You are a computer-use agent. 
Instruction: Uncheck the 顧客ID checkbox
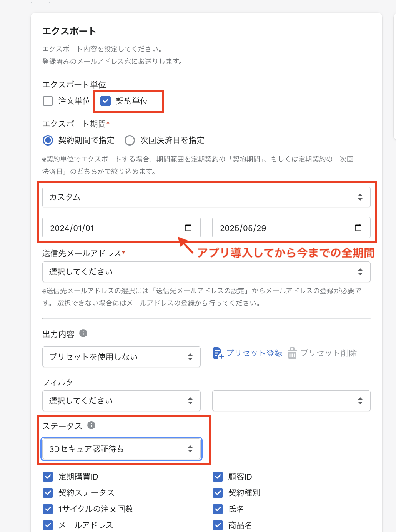coord(218,477)
